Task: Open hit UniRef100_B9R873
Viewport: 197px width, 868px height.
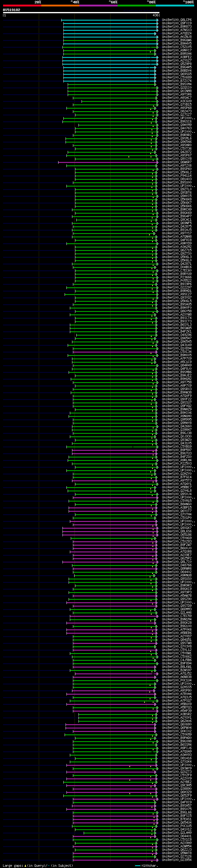Action: click(177, 26)
